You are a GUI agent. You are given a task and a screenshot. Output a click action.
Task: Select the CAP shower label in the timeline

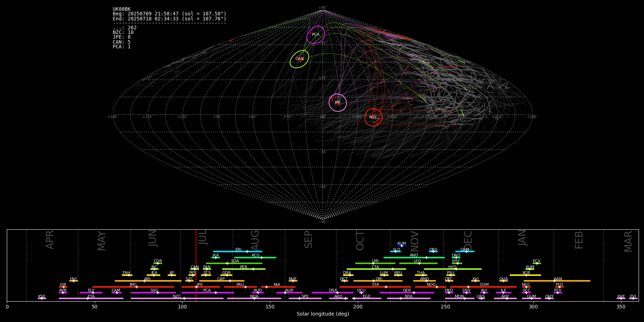click(x=221, y=279)
